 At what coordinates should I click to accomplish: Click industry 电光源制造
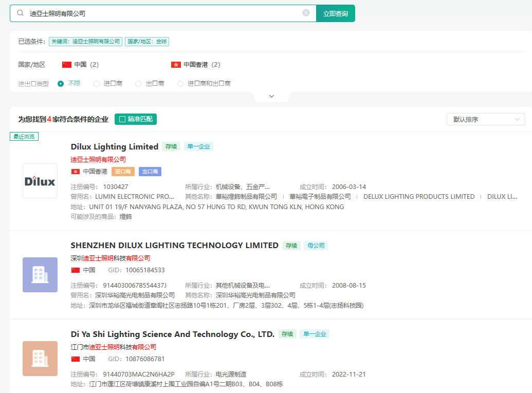(231, 375)
